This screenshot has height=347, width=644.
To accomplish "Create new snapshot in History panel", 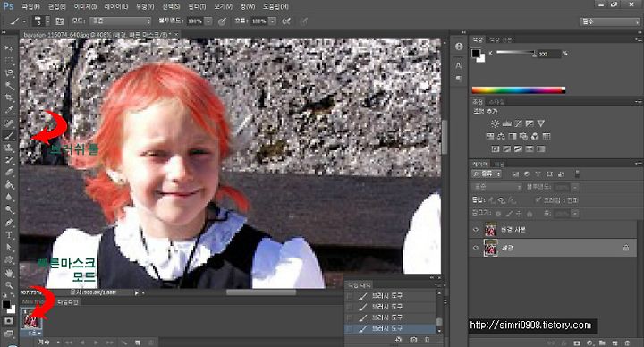I will (413, 340).
